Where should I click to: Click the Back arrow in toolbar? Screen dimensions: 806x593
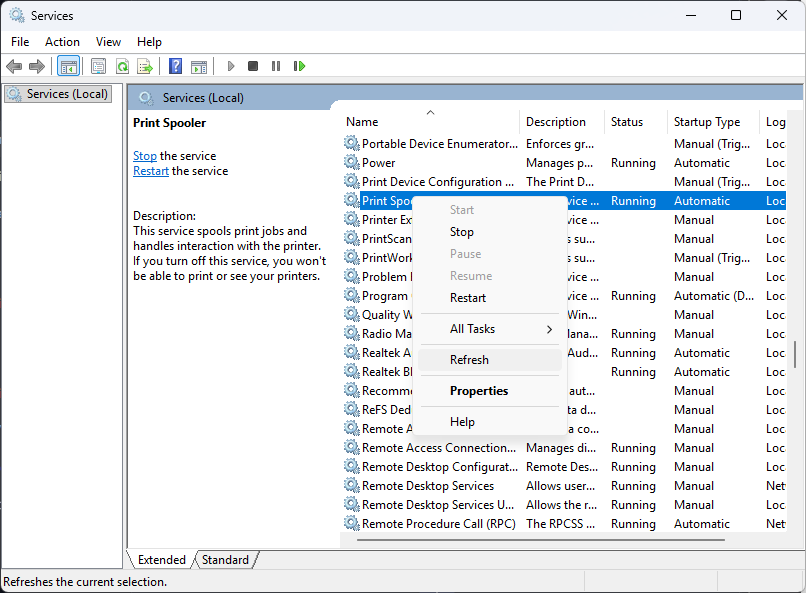[x=14, y=66]
